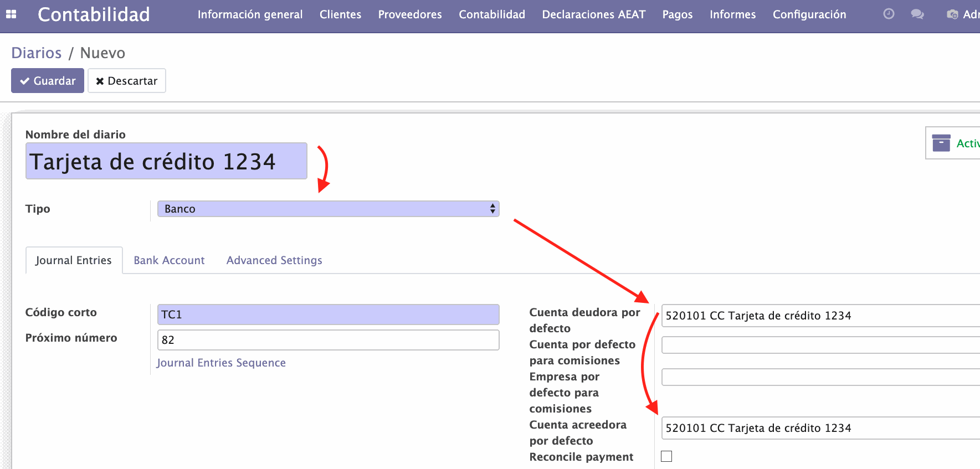The width and height of the screenshot is (980, 469).
Task: Switch to the Bank Account tab
Action: [169, 260]
